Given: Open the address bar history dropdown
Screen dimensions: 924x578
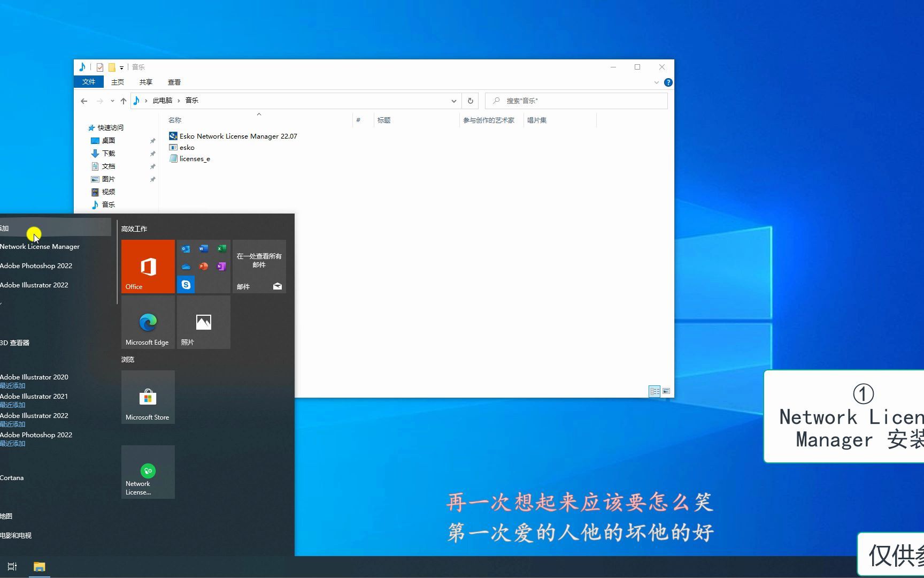Looking at the screenshot, I should click(453, 101).
